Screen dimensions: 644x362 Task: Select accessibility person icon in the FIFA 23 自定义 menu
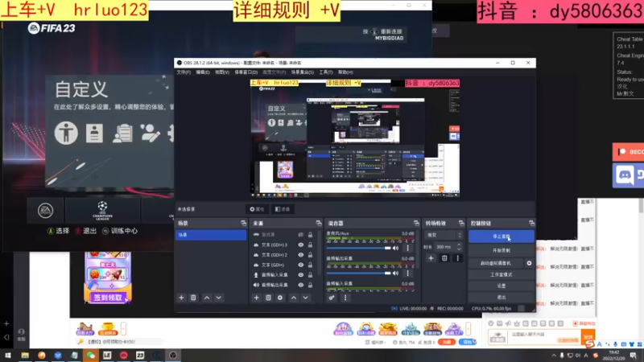[66, 133]
